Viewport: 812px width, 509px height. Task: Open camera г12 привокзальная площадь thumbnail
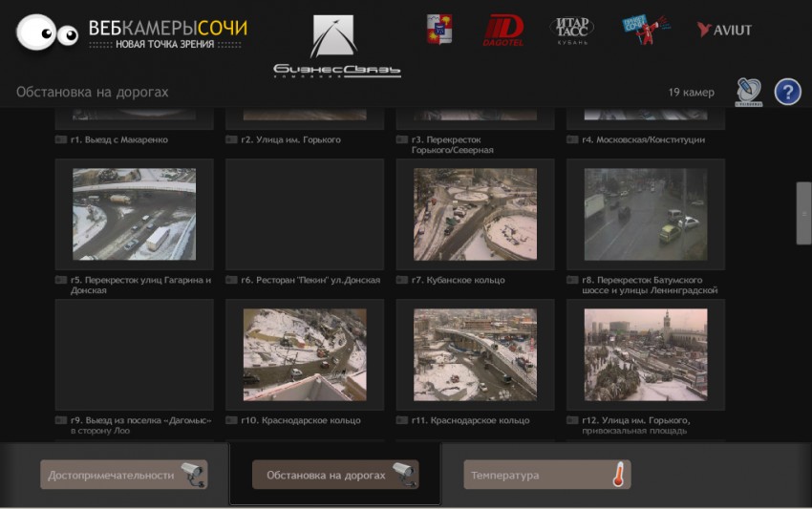[646, 354]
